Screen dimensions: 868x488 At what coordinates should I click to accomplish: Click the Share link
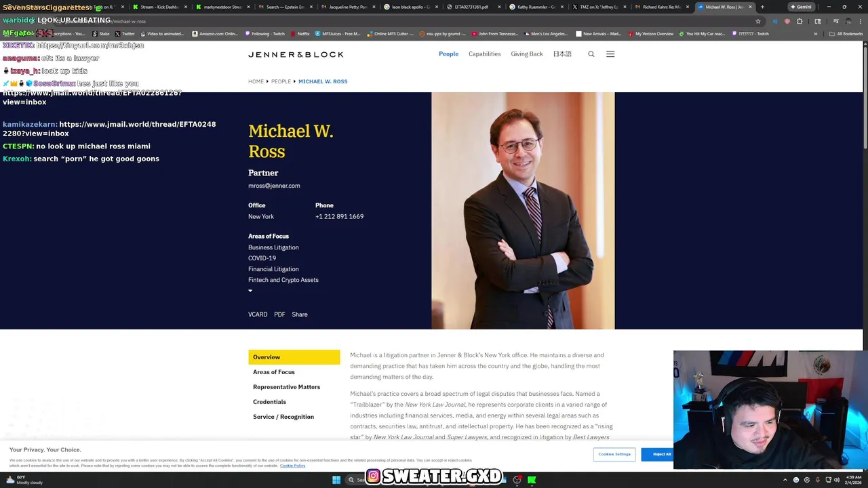[300, 314]
